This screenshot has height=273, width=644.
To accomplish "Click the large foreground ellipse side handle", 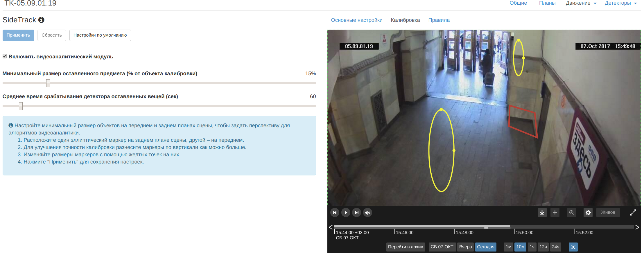I will point(454,150).
